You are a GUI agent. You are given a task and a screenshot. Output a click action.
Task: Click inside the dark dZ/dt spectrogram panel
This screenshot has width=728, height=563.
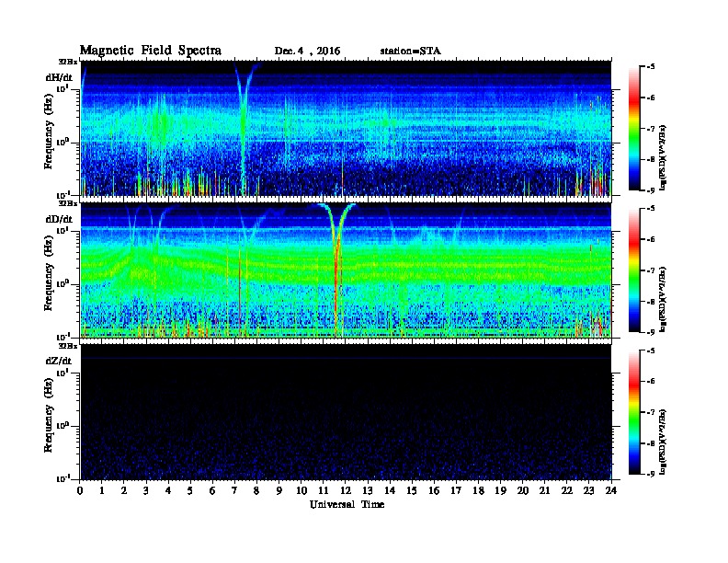(x=346, y=412)
